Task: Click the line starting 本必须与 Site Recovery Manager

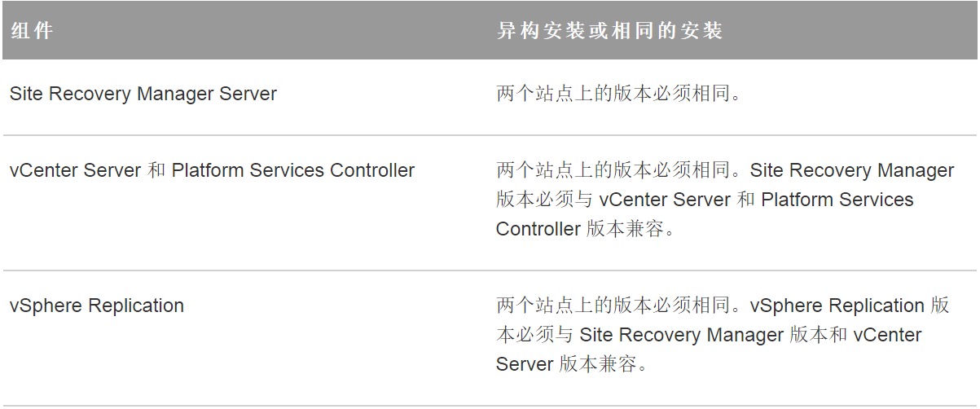Action: pos(709,335)
